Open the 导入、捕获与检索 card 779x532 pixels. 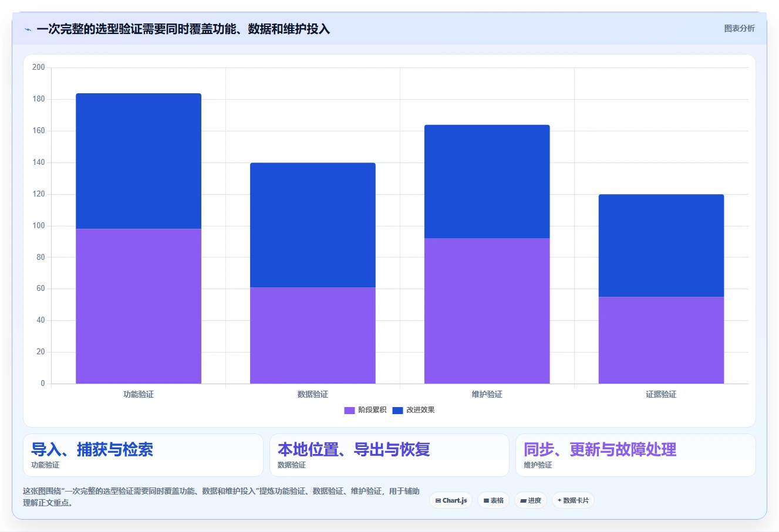pyautogui.click(x=143, y=455)
